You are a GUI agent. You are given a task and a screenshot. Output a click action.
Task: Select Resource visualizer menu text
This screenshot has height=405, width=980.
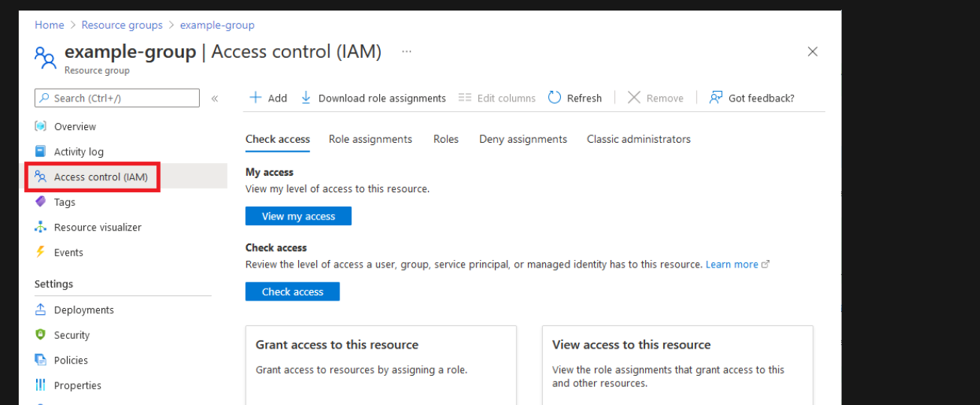click(x=98, y=227)
